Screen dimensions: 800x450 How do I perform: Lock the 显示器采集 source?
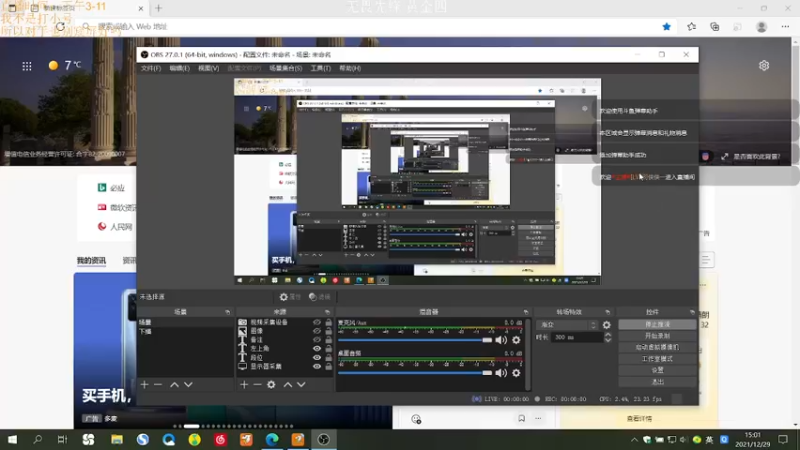(329, 366)
